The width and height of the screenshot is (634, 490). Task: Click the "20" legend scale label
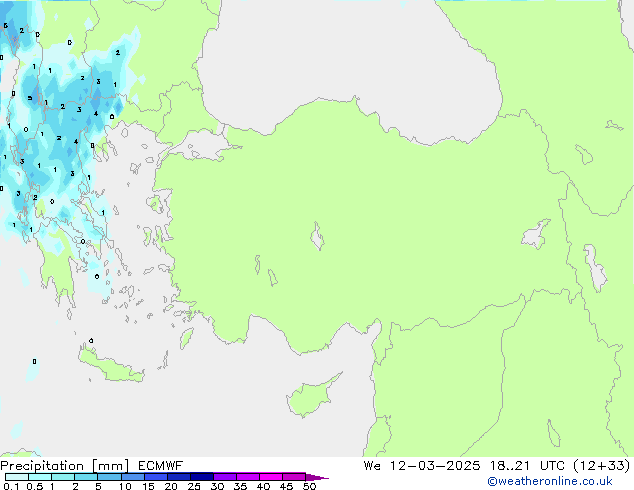pyautogui.click(x=171, y=486)
